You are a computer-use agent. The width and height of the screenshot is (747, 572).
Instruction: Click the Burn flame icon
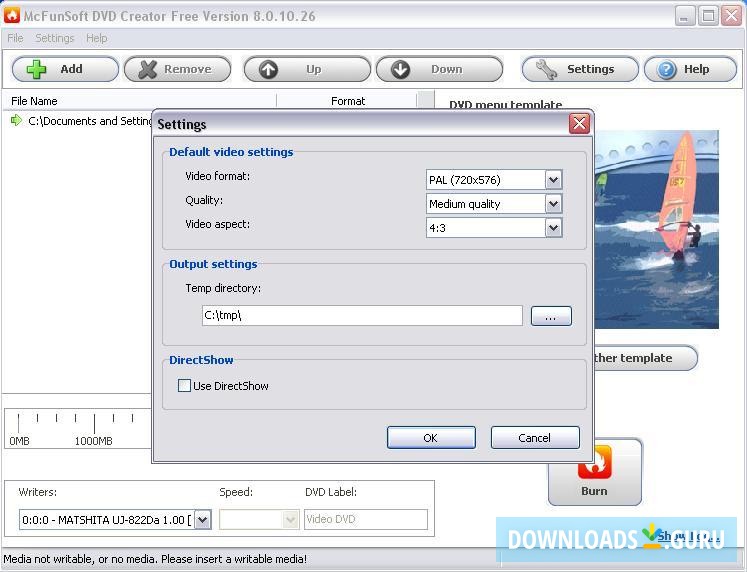click(595, 462)
